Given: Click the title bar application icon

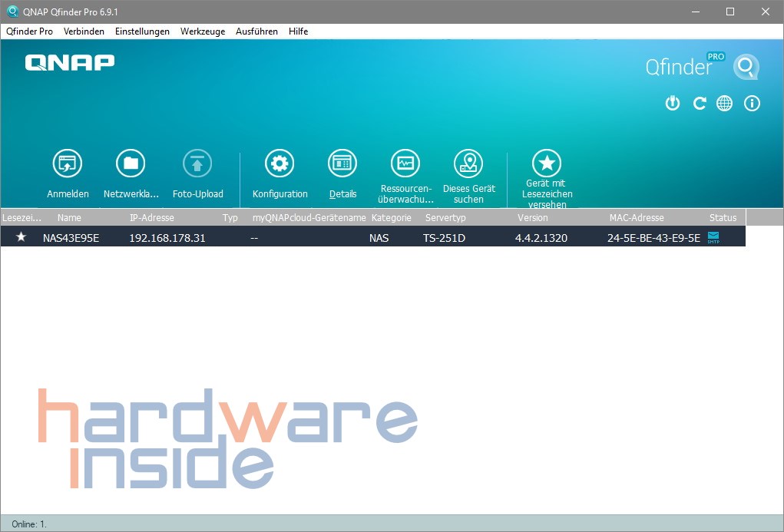Looking at the screenshot, I should (12, 12).
